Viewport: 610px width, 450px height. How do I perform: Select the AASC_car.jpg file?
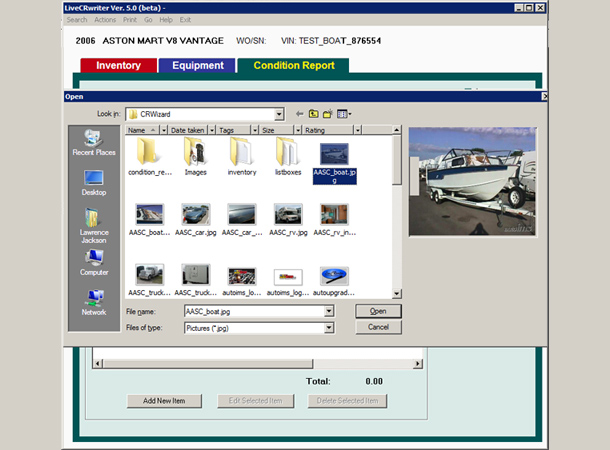click(196, 220)
